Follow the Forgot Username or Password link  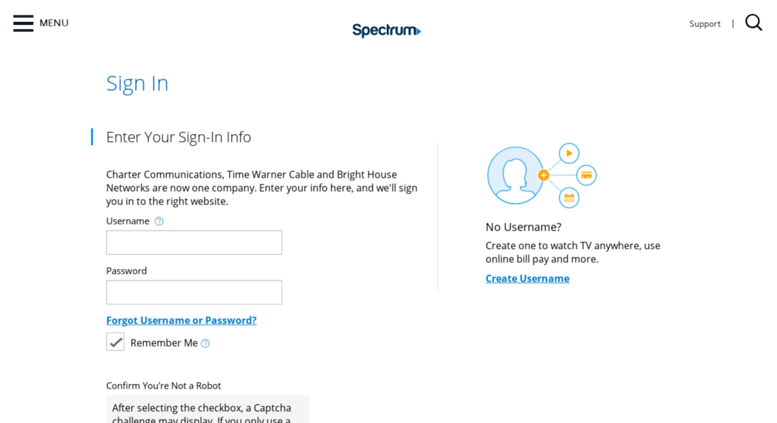tap(181, 320)
